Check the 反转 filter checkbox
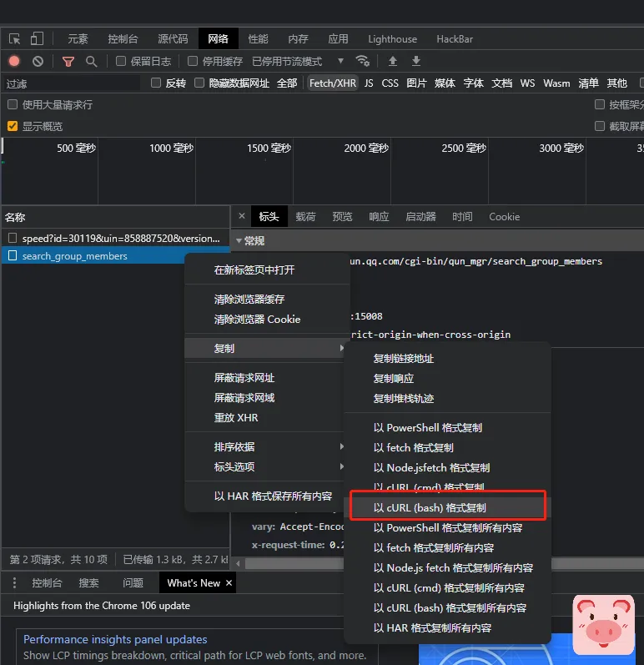 (156, 83)
